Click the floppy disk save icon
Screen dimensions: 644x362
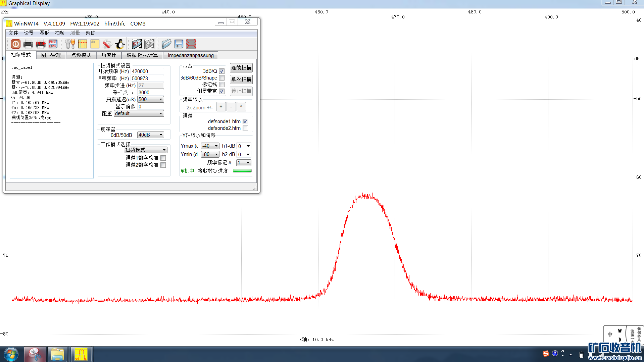(179, 44)
